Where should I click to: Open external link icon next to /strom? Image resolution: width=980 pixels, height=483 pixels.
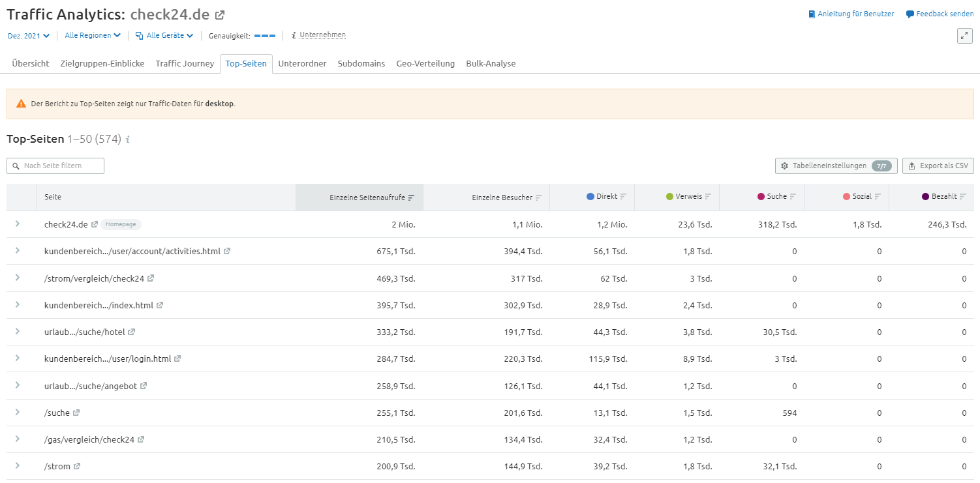(x=77, y=467)
